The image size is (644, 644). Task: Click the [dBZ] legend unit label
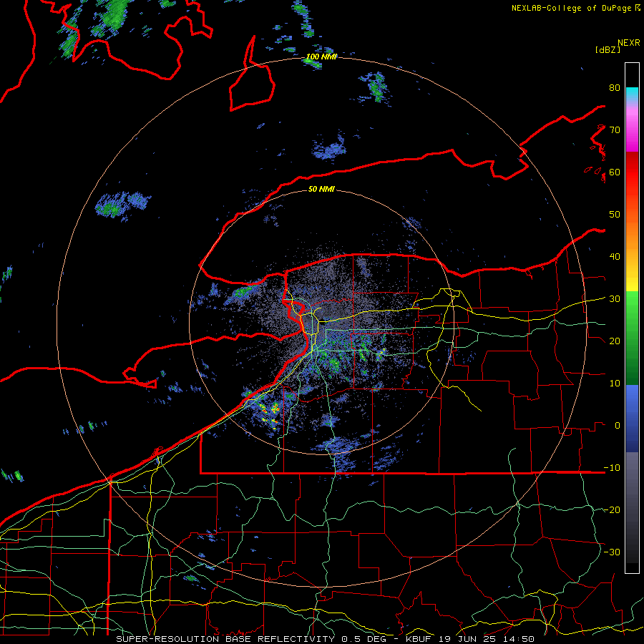pyautogui.click(x=608, y=49)
